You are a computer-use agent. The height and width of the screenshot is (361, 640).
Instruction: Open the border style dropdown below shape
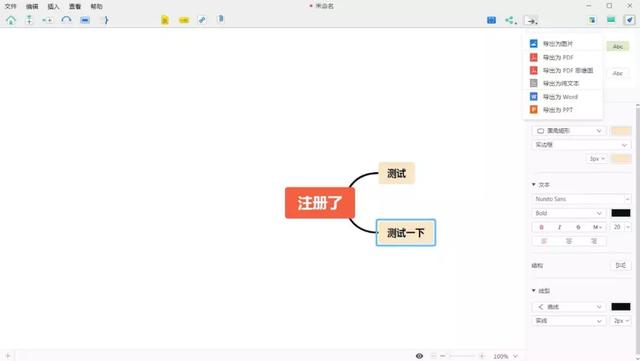click(581, 145)
